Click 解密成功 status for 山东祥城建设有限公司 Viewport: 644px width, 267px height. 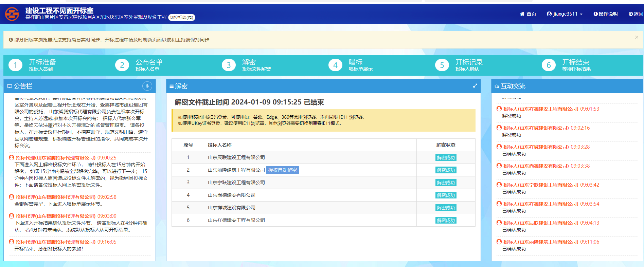pyautogui.click(x=446, y=208)
